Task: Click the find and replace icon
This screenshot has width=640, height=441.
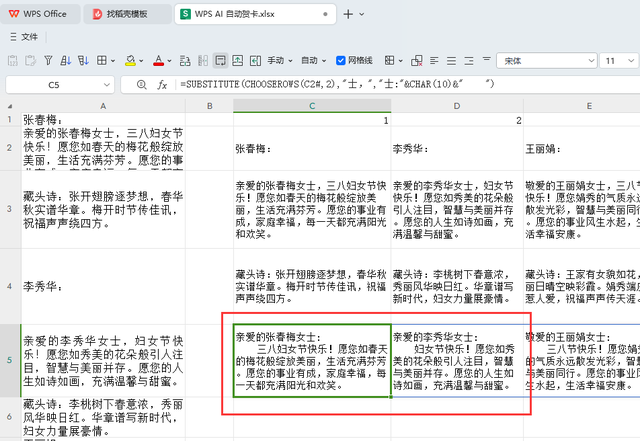Action: (x=185, y=61)
